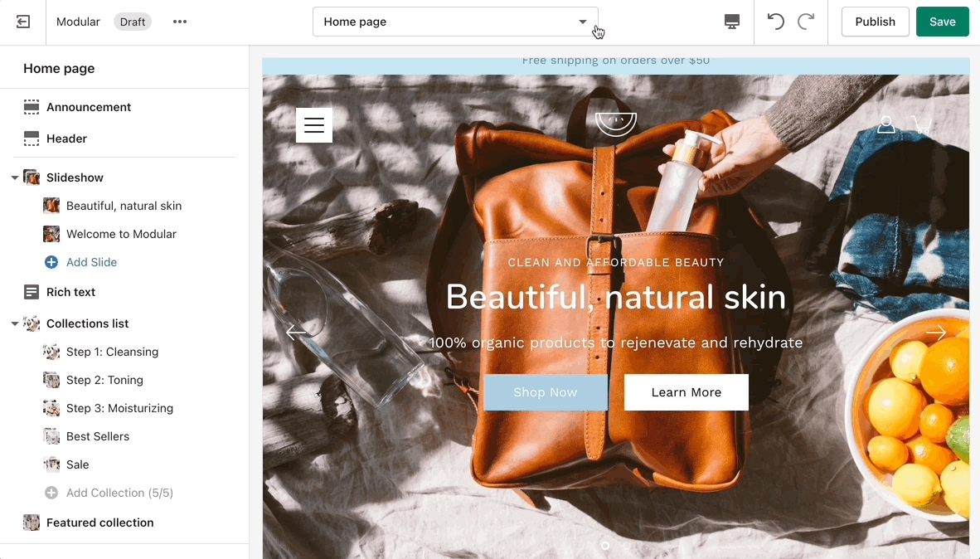Go to previous slide with left arrow
The height and width of the screenshot is (559, 980).
pos(296,333)
